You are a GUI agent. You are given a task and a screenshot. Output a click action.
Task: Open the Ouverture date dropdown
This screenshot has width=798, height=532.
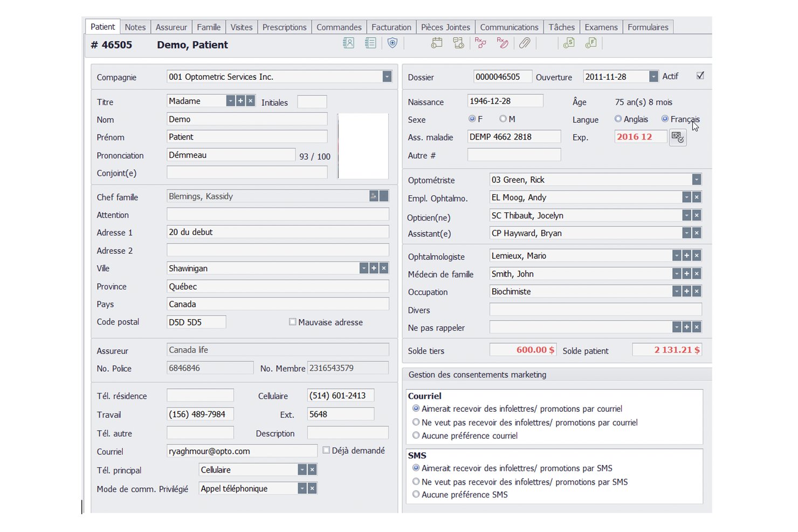[x=653, y=77]
